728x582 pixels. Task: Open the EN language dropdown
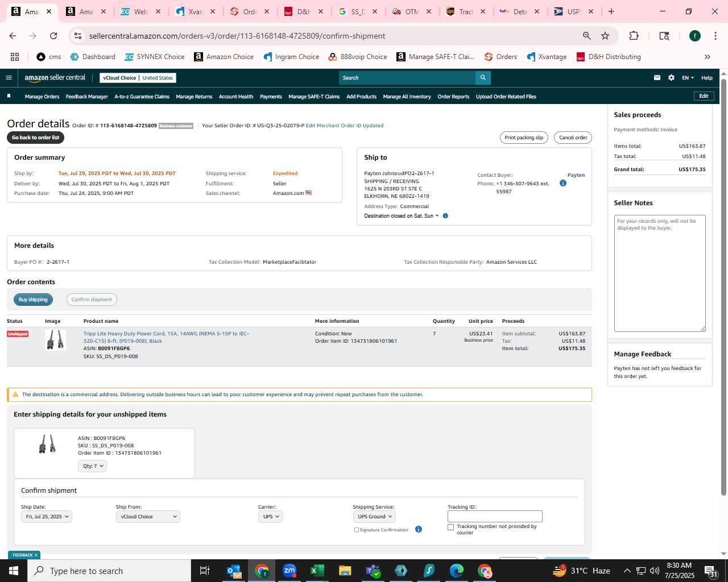coord(688,78)
